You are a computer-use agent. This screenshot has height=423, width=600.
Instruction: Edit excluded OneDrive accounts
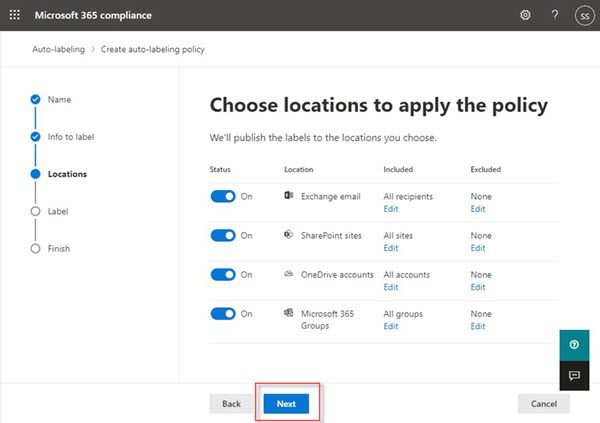coord(478,287)
